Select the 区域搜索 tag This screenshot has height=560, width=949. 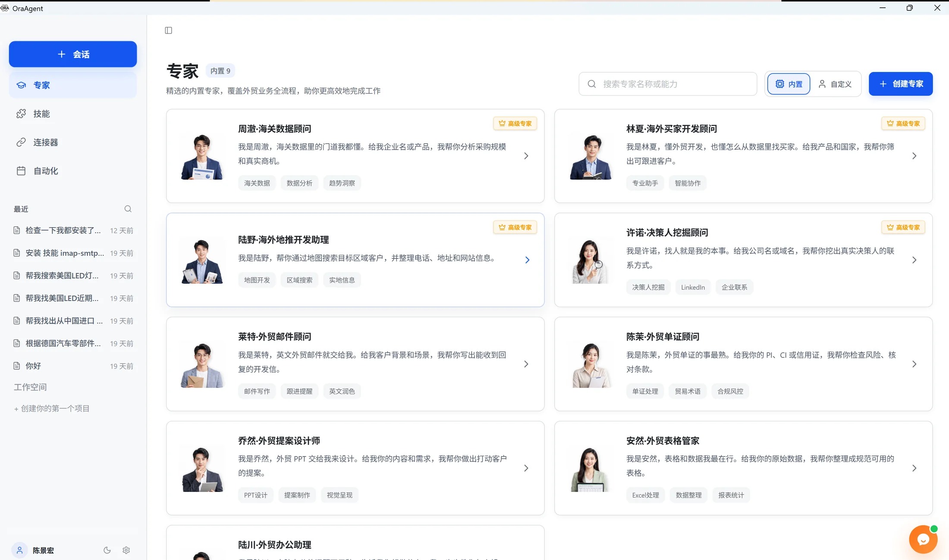point(299,280)
